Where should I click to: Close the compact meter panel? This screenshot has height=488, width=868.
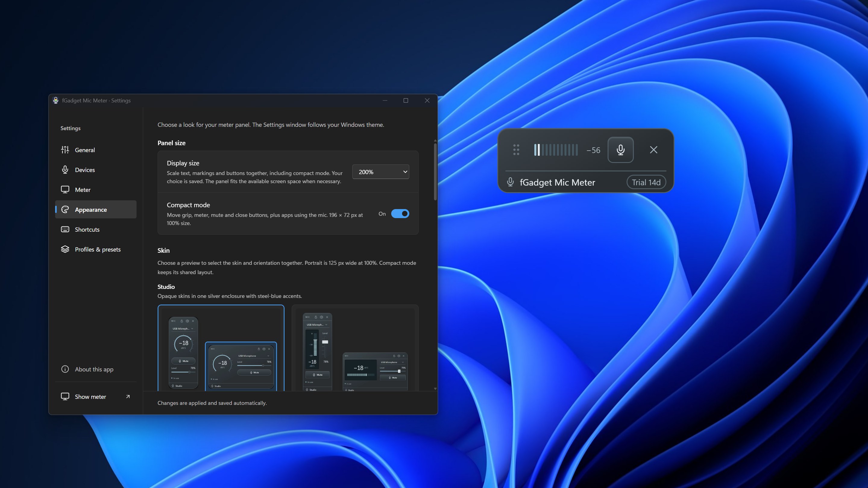click(x=654, y=150)
